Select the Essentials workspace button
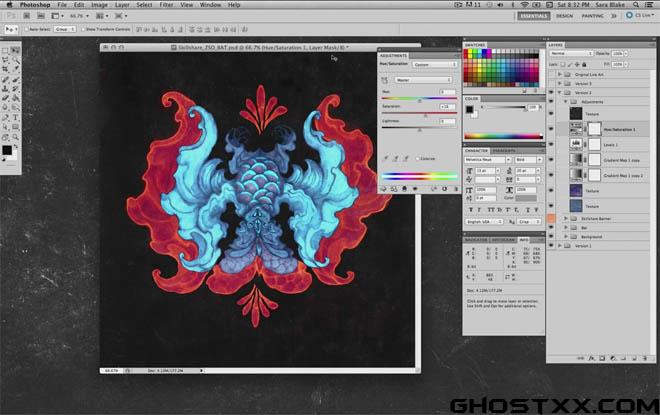Screen dimensions: 660x415 click(x=534, y=16)
